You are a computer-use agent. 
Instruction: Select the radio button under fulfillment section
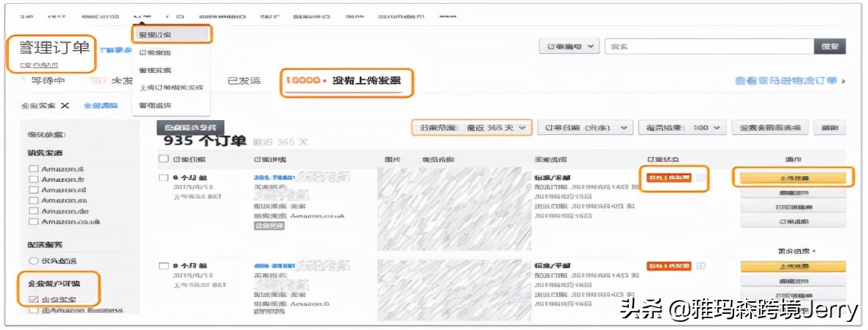(33, 261)
